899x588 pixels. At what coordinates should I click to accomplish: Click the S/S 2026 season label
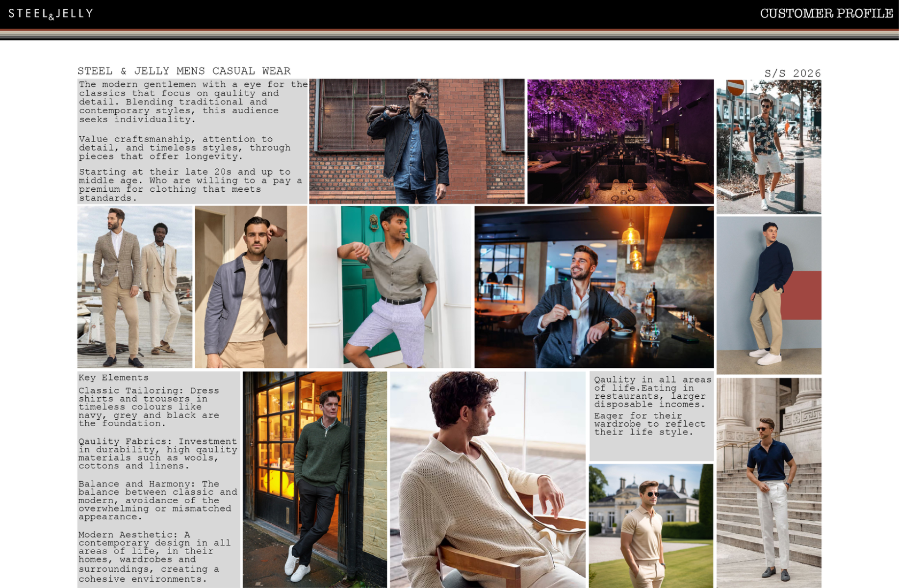[x=792, y=74]
